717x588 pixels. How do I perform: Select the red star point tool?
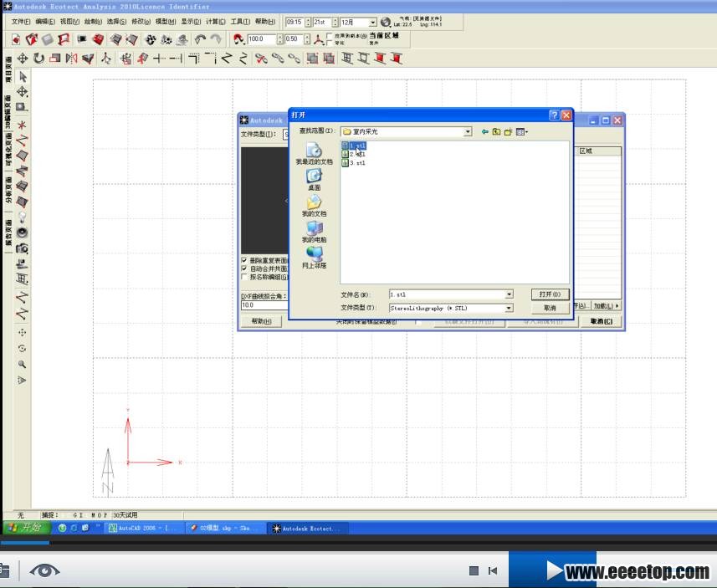[22, 125]
